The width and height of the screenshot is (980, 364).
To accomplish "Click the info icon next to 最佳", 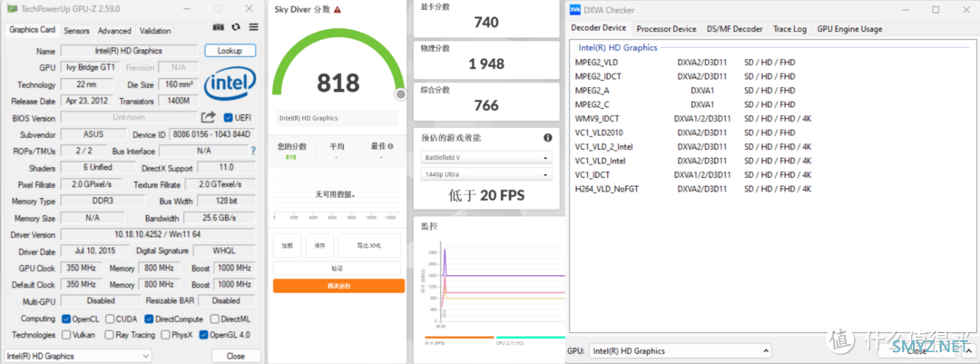I will (x=390, y=146).
